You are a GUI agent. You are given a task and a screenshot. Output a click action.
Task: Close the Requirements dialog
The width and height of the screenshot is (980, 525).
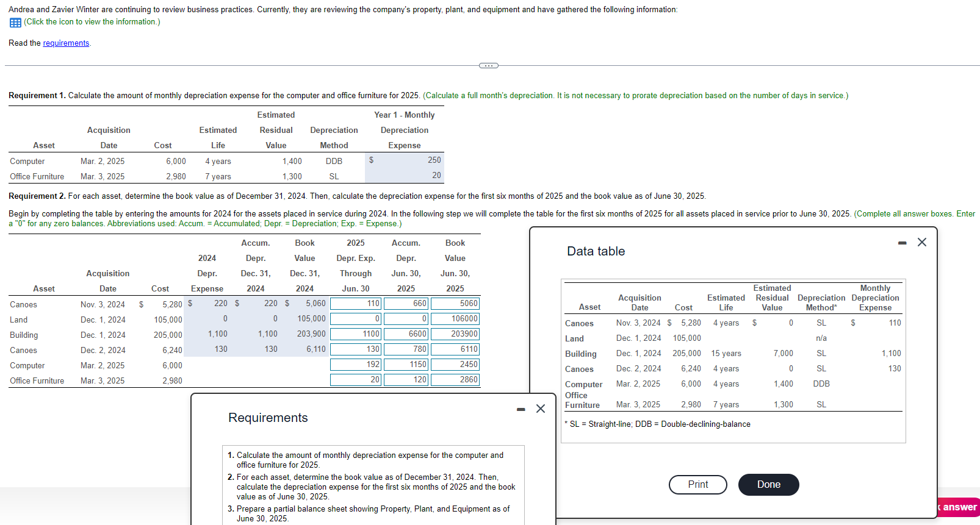541,409
